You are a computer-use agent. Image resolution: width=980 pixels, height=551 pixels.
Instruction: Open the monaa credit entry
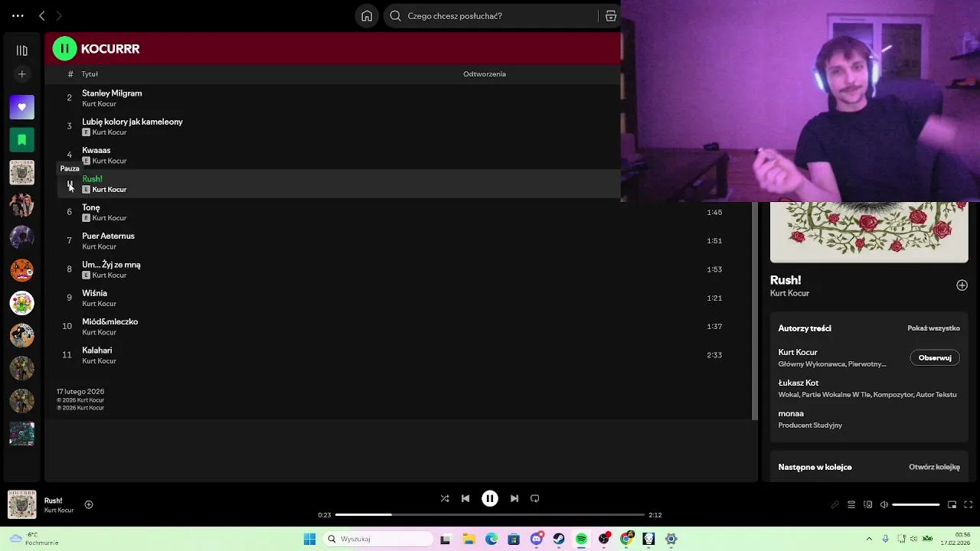pyautogui.click(x=791, y=413)
